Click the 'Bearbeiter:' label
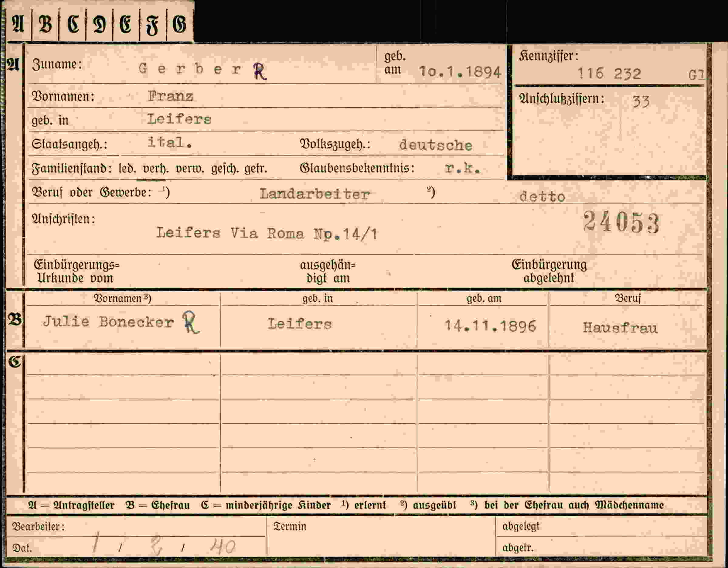728x568 pixels. [x=38, y=527]
